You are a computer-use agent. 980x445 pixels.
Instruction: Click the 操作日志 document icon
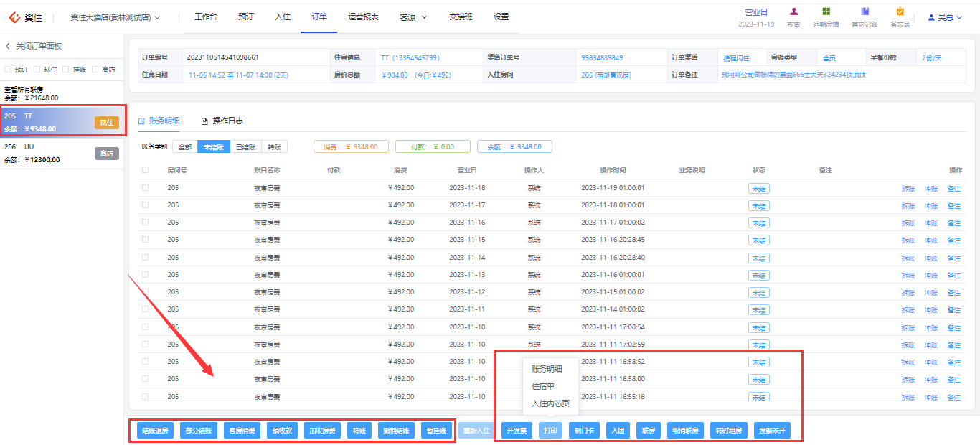(204, 121)
